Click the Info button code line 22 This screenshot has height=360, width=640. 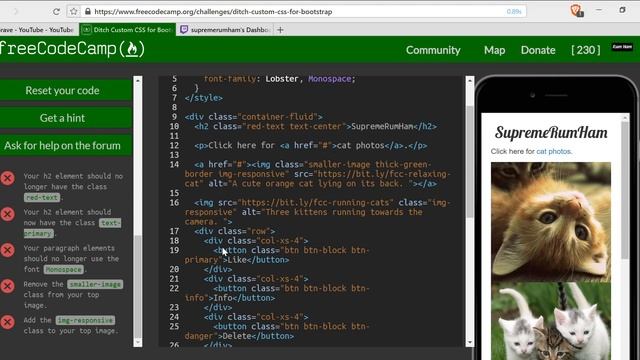[277, 293]
